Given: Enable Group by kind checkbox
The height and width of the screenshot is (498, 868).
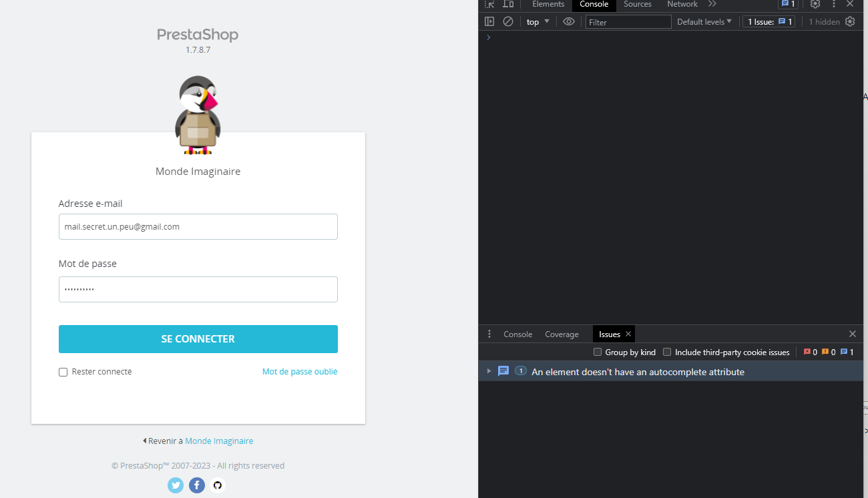Looking at the screenshot, I should point(598,352).
